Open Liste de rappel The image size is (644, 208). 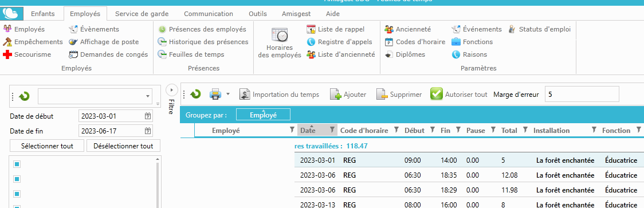coord(336,29)
